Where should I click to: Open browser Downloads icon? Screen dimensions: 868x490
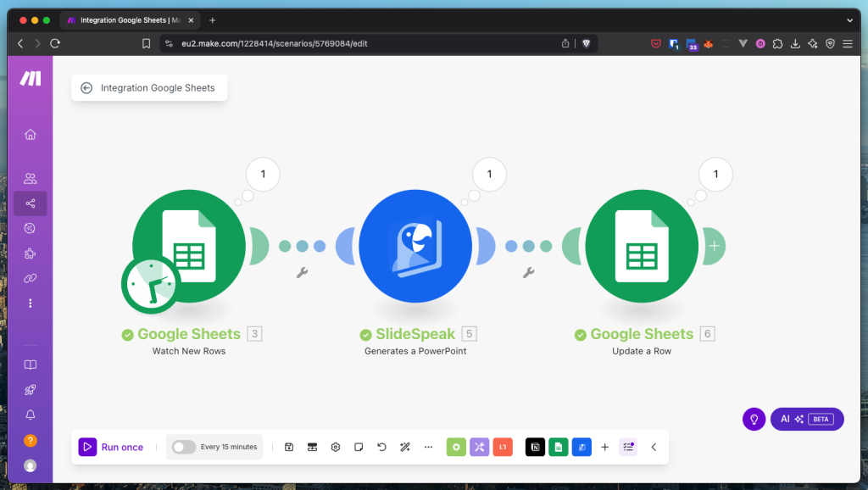pyautogui.click(x=795, y=43)
